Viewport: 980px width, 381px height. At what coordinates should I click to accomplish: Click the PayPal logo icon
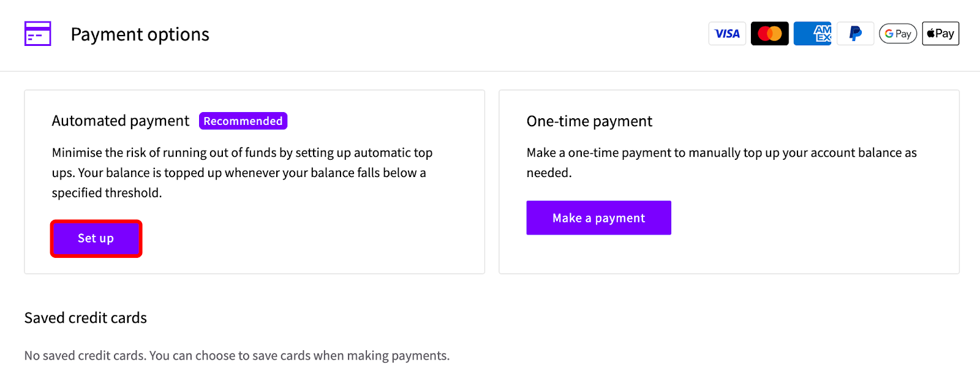(x=855, y=34)
